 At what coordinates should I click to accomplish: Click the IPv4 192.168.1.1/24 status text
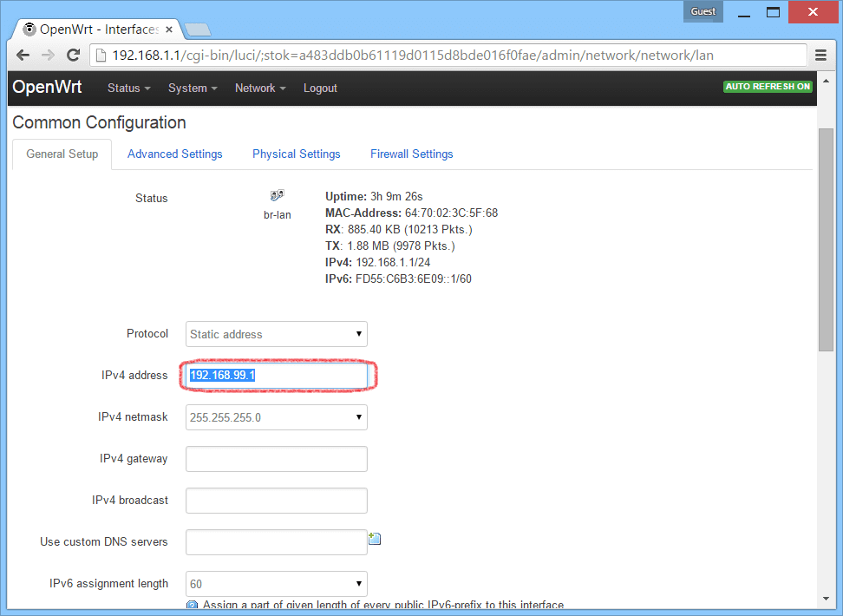(377, 262)
